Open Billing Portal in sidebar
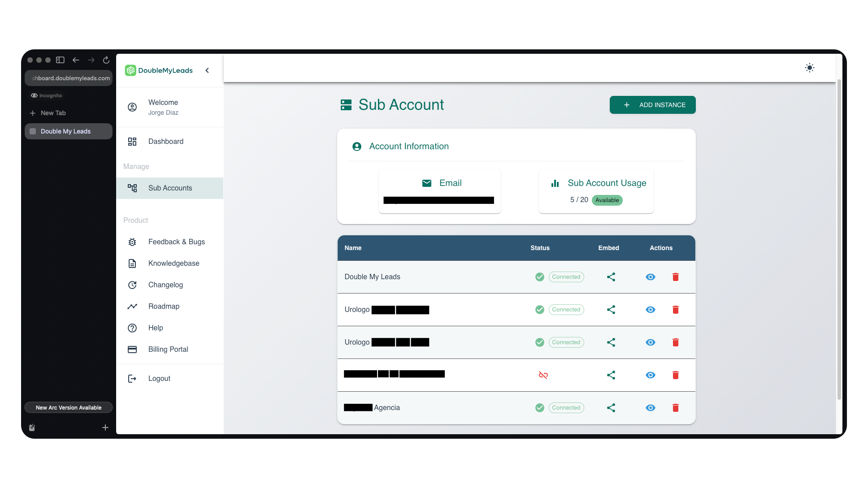 click(x=168, y=350)
